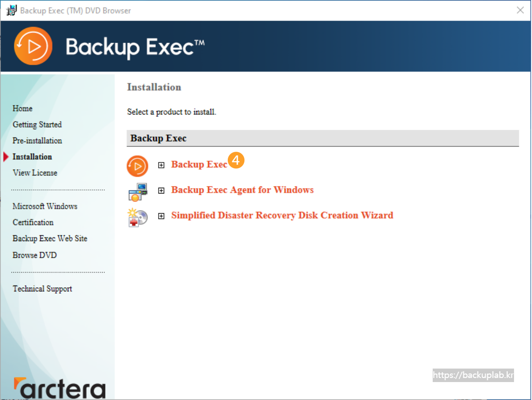The width and height of the screenshot is (532, 400).
Task: Open Technical Support page
Action: [x=42, y=289]
